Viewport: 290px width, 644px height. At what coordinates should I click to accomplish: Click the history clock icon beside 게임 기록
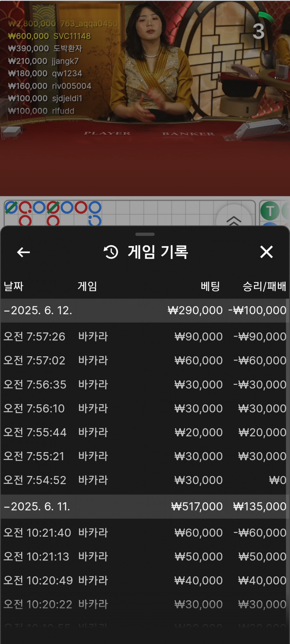111,252
